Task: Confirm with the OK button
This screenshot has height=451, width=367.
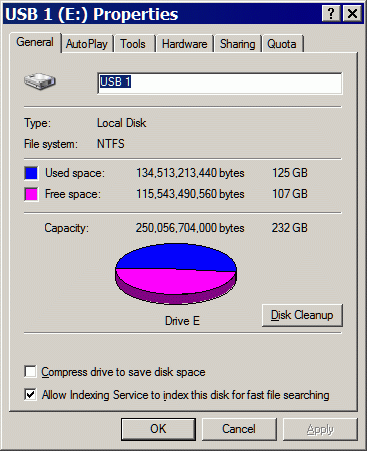Action: (158, 429)
